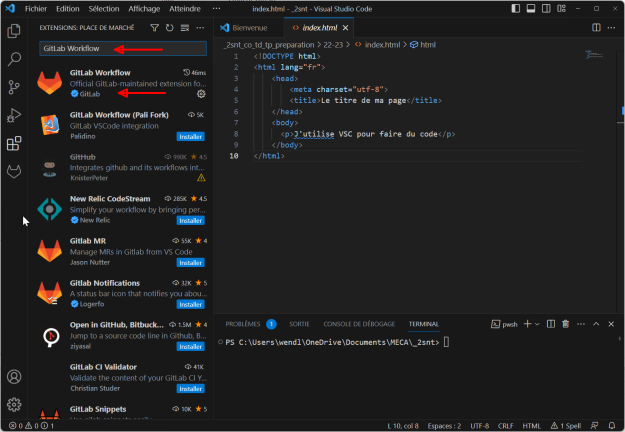This screenshot has width=625, height=432.
Task: Open the Sélection menu
Action: (x=104, y=8)
